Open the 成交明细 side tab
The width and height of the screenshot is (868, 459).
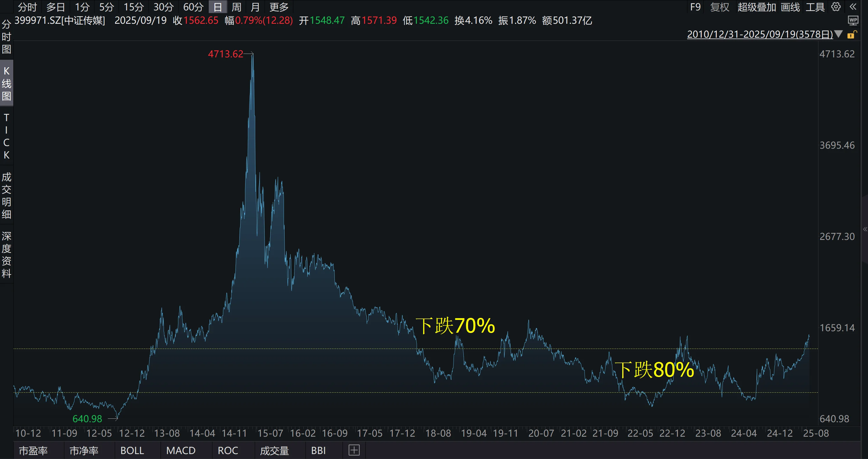(x=6, y=196)
